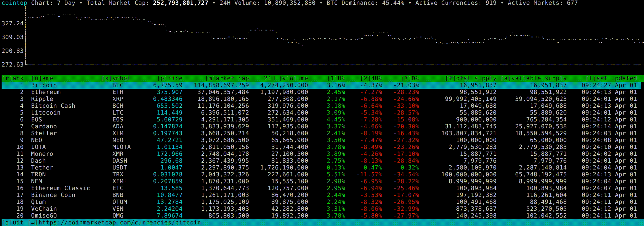
Task: Sort by the [7]D% column header
Action: (410, 78)
